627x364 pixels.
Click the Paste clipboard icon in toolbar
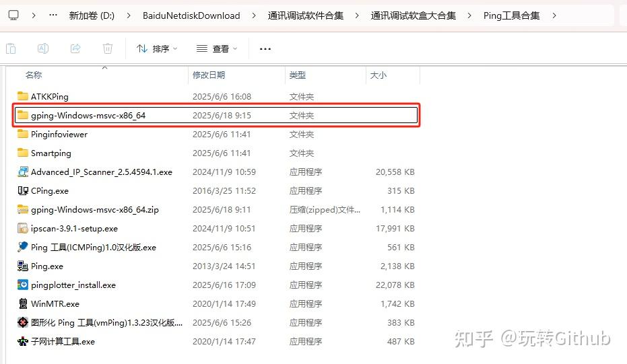[x=11, y=48]
